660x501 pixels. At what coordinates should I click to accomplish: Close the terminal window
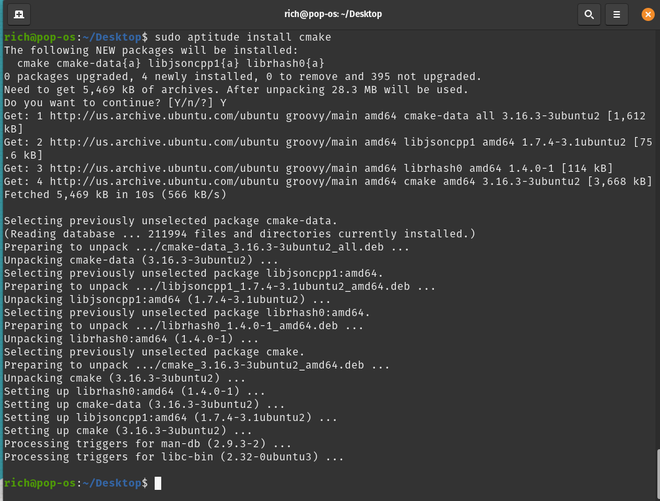(x=648, y=14)
